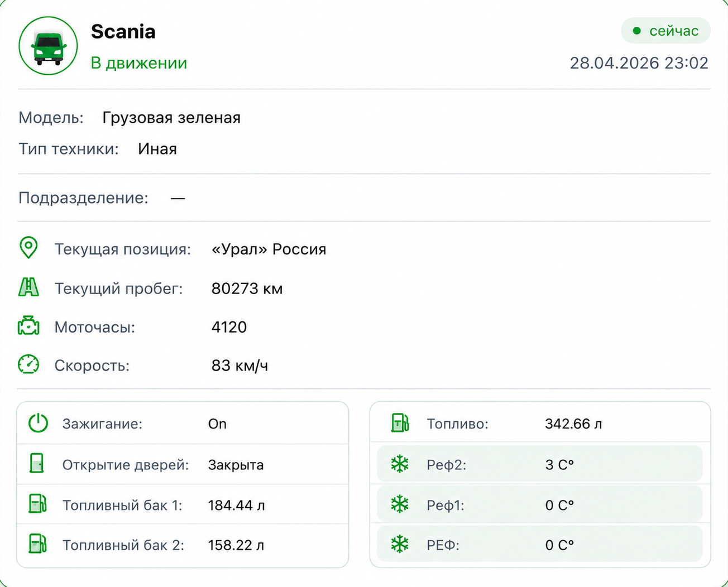Screen dimensions: 728x587
Task: Click the Реф1 snowflake icon
Action: (x=400, y=504)
